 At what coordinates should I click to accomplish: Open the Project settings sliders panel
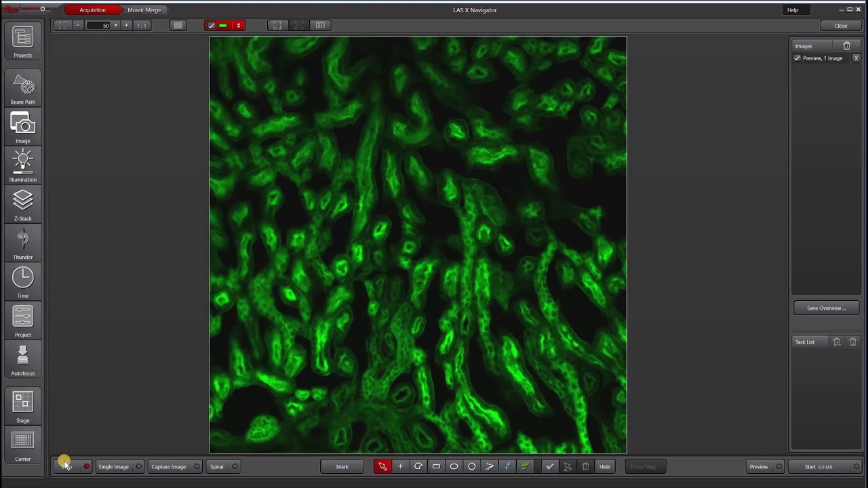click(22, 321)
